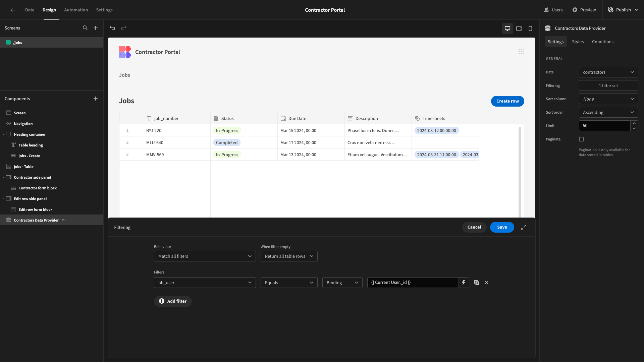This screenshot has height=362, width=644.
Task: Open the Sort order dropdown
Action: click(x=608, y=112)
